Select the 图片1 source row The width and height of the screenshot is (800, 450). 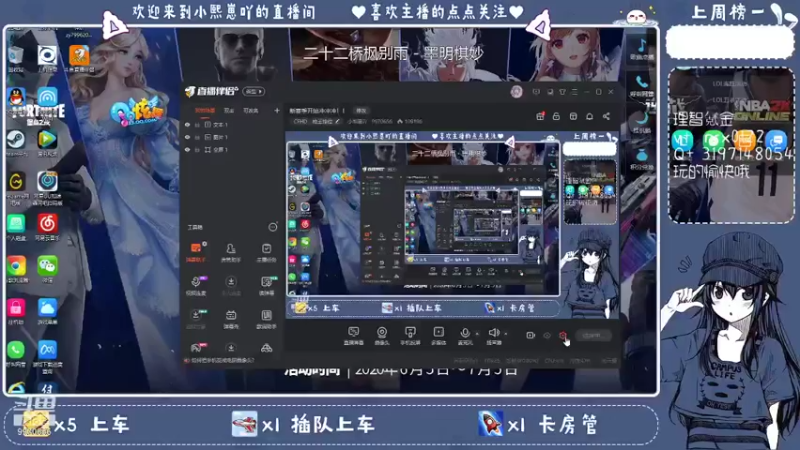click(x=232, y=137)
